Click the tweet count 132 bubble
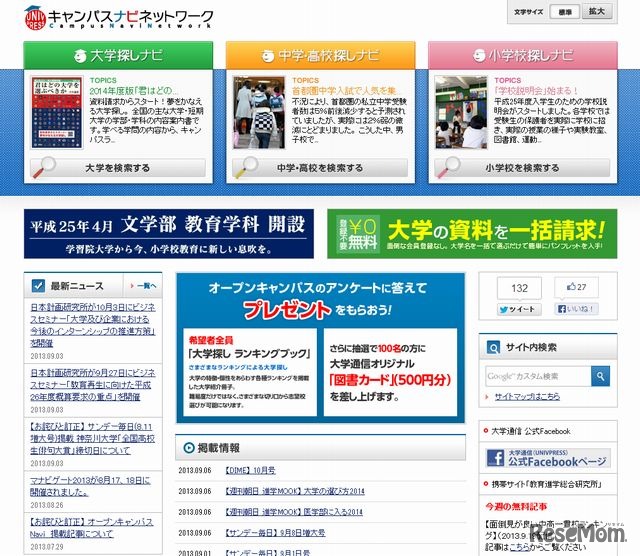Screen dimensions: 640x556 coord(519,288)
